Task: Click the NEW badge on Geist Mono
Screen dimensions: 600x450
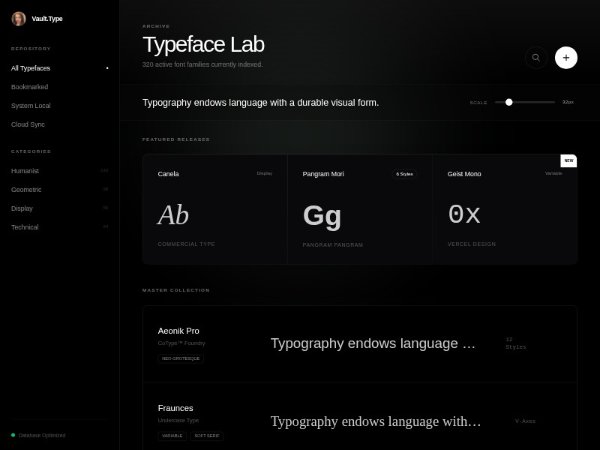Action: point(569,161)
